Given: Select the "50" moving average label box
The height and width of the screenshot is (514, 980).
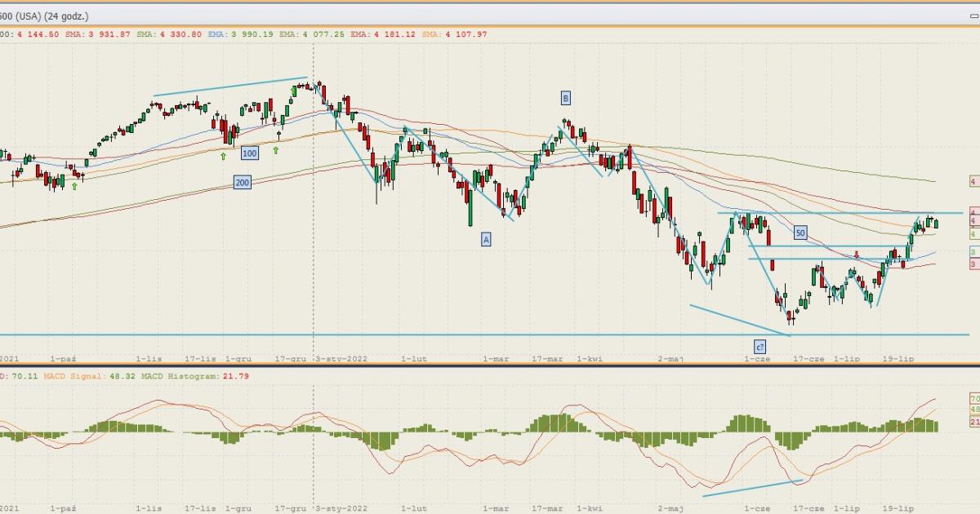Looking at the screenshot, I should (800, 233).
